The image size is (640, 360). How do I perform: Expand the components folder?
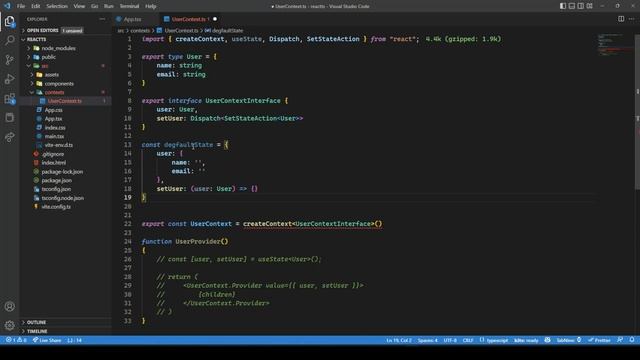[x=65, y=84]
